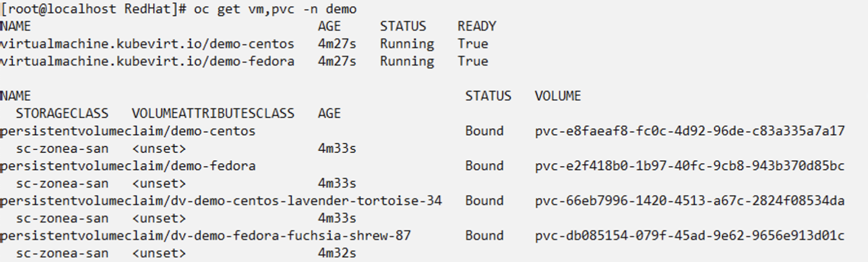Click the persistentvolumeclaim/demo-centos name
This screenshot has width=868, height=262.
pos(128,131)
